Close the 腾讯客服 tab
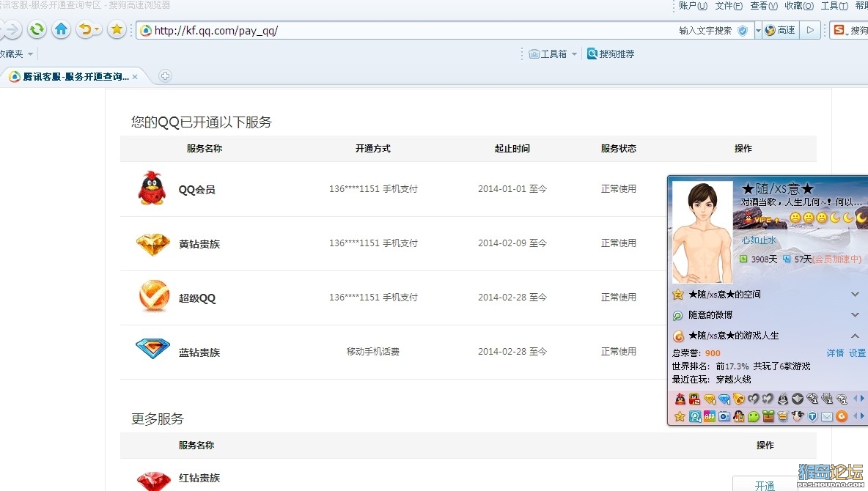Screen dimensions: 868x491 pyautogui.click(x=134, y=77)
